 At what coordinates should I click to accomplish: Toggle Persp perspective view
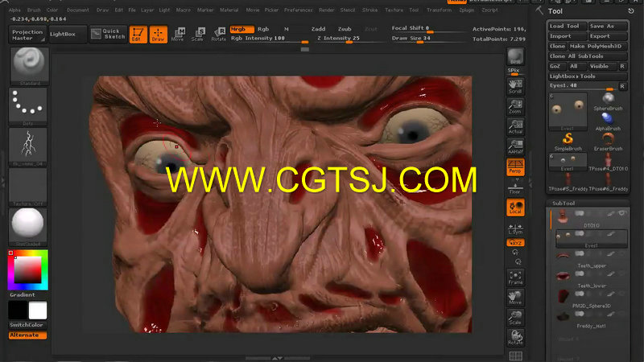[515, 167]
